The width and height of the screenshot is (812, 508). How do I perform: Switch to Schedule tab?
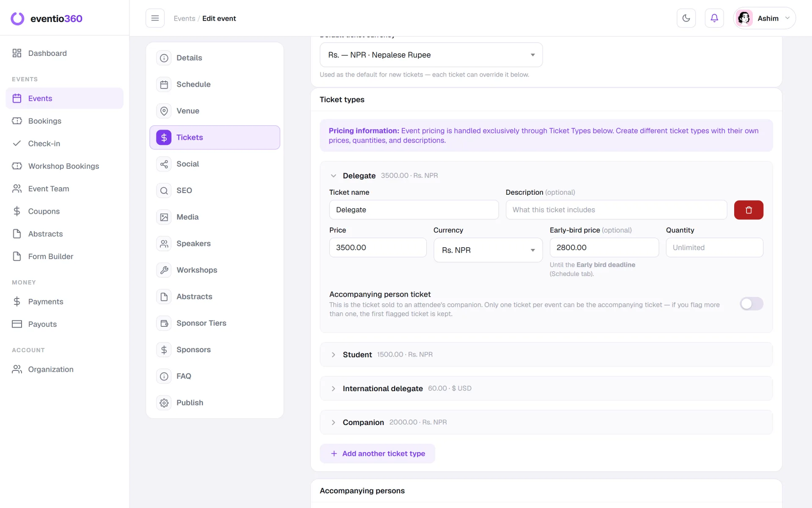click(215, 84)
